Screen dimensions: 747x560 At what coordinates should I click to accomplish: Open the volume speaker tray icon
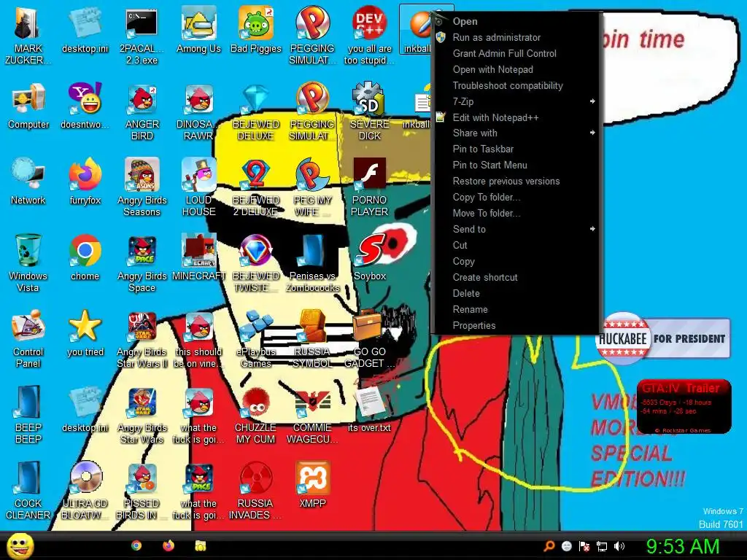[619, 546]
